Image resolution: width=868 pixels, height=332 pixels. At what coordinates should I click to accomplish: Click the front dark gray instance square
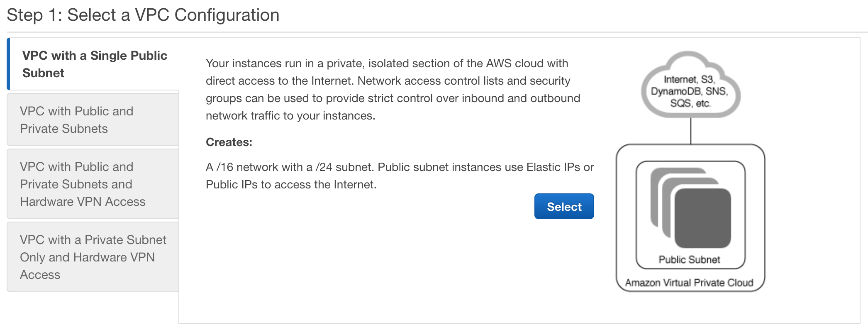(702, 218)
